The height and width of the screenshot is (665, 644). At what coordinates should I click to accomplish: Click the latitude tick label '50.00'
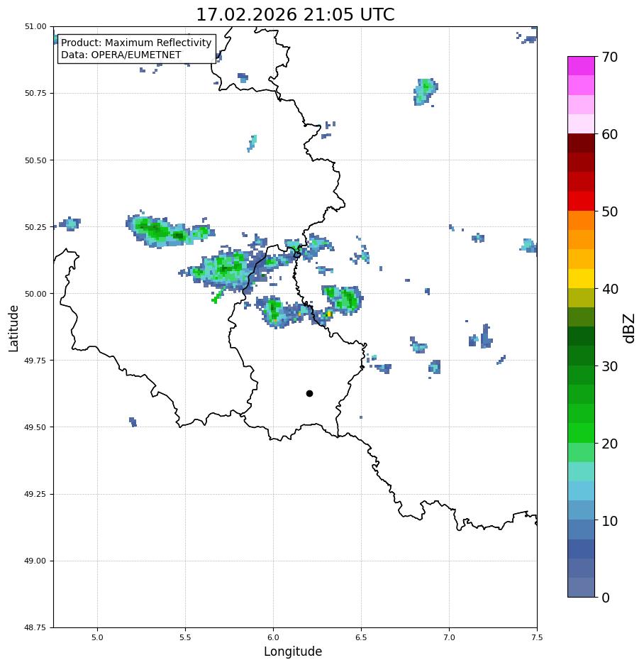35,294
